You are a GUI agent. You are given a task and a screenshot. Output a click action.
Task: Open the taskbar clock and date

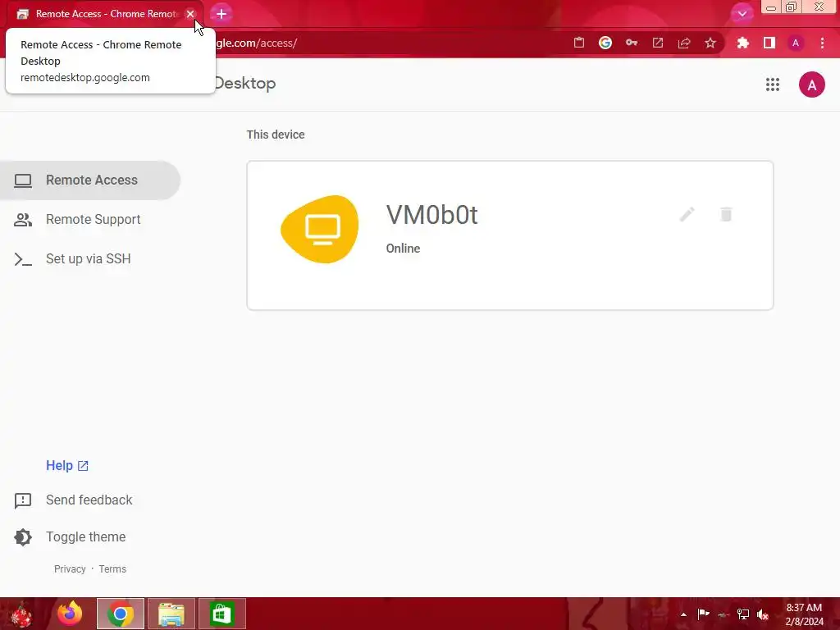[804, 614]
